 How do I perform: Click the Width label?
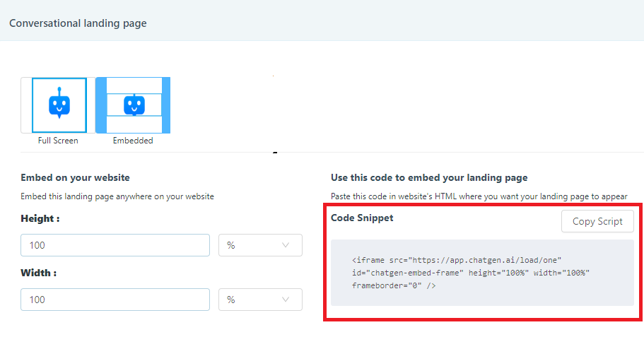[39, 273]
